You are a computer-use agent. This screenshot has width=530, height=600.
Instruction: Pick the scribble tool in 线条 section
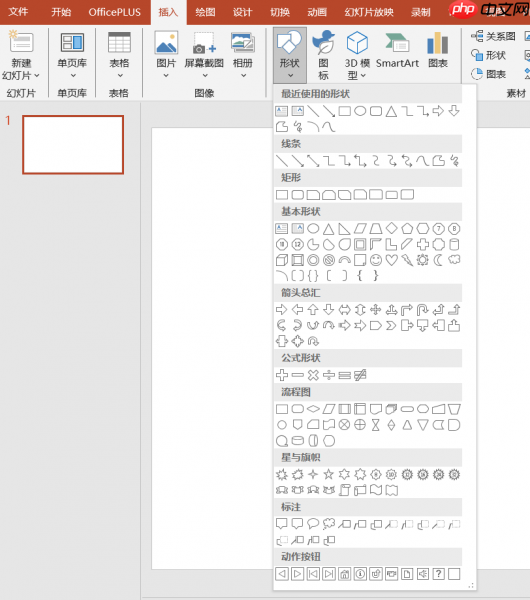(x=454, y=161)
